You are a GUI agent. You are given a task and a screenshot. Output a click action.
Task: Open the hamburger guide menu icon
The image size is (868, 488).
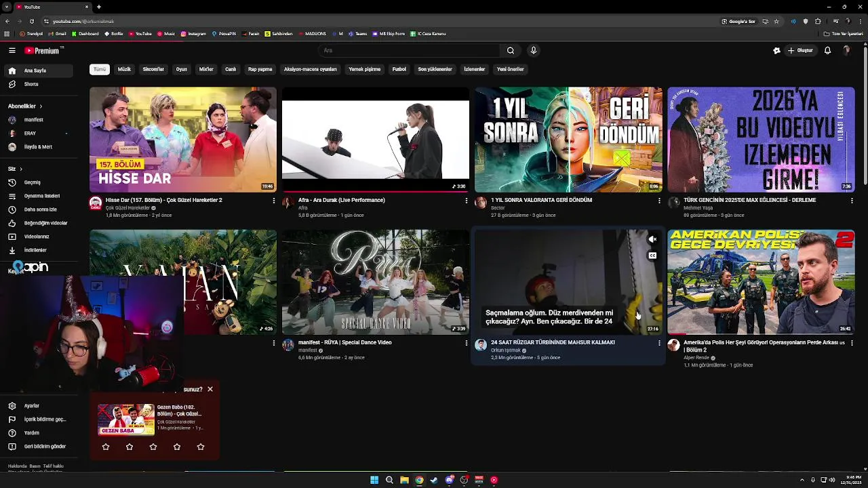[x=12, y=50]
